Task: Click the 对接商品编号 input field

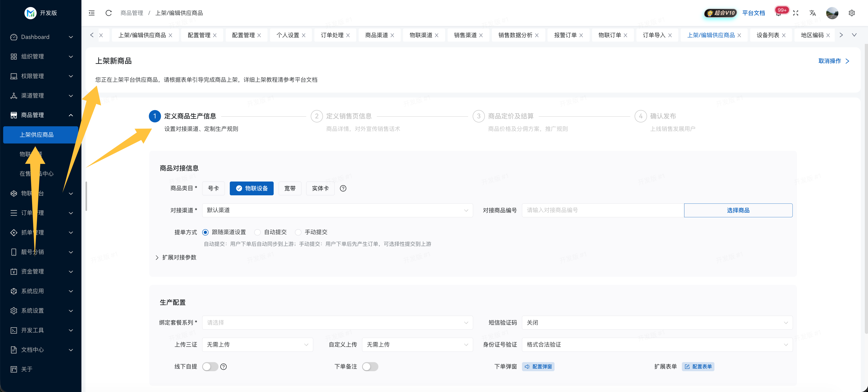Action: click(x=602, y=210)
